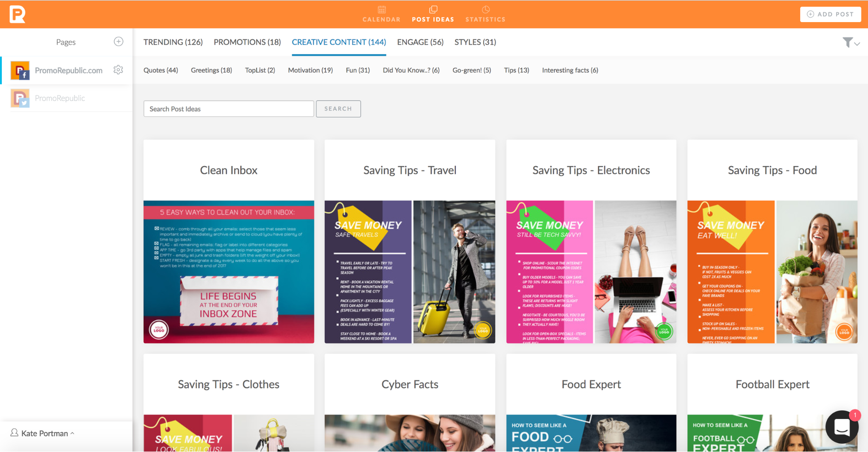Switch to the Styles (31) tab
This screenshot has width=868, height=452.
point(475,42)
